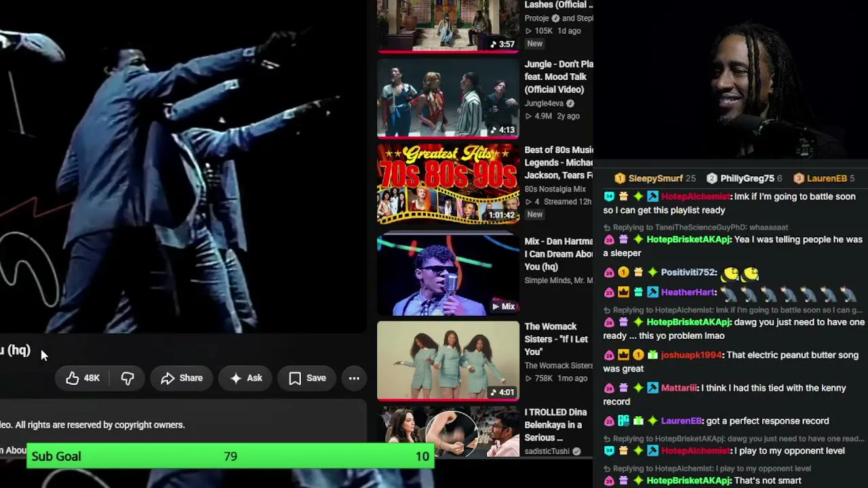Click the pink avatar badge beside Mattariii
Viewport: 868px width, 488px height.
[x=609, y=388]
